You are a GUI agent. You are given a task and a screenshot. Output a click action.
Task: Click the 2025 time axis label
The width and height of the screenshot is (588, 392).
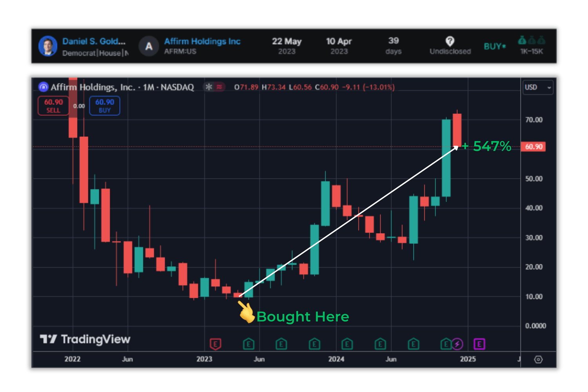(468, 359)
